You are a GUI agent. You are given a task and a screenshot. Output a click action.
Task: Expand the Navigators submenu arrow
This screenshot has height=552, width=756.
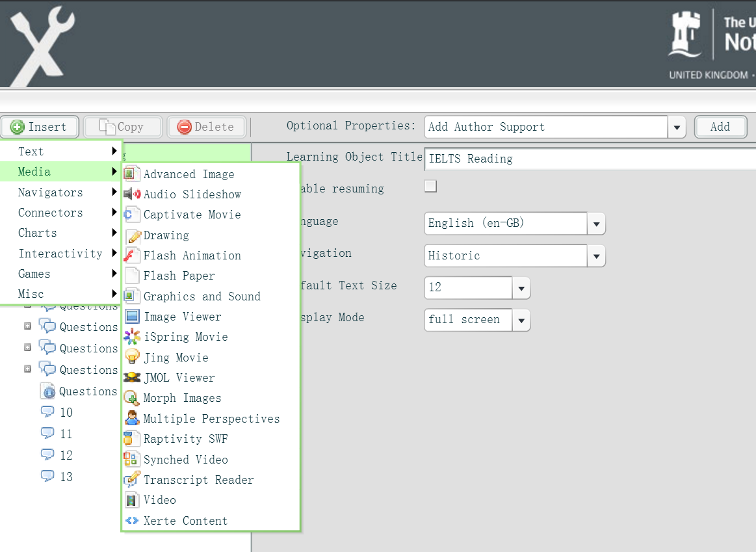tap(114, 192)
